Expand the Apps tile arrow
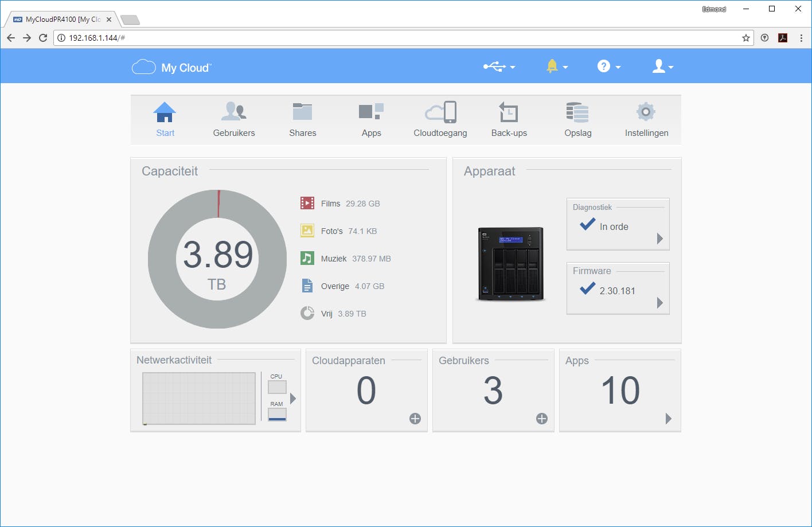This screenshot has width=812, height=527. (668, 419)
